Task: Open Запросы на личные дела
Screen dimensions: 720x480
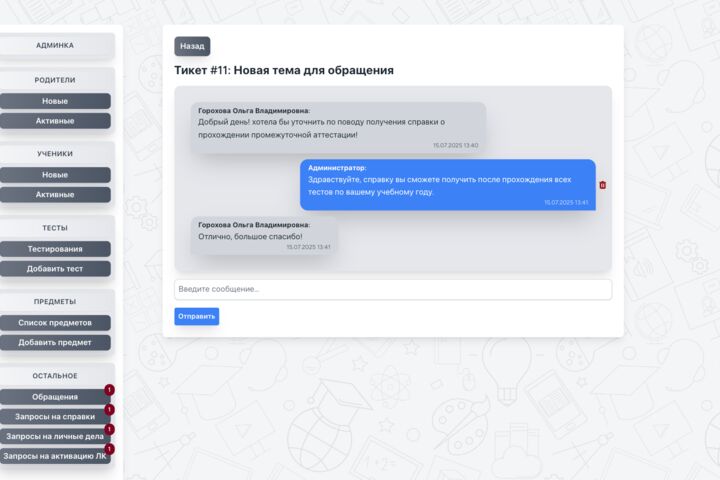Action: point(55,436)
